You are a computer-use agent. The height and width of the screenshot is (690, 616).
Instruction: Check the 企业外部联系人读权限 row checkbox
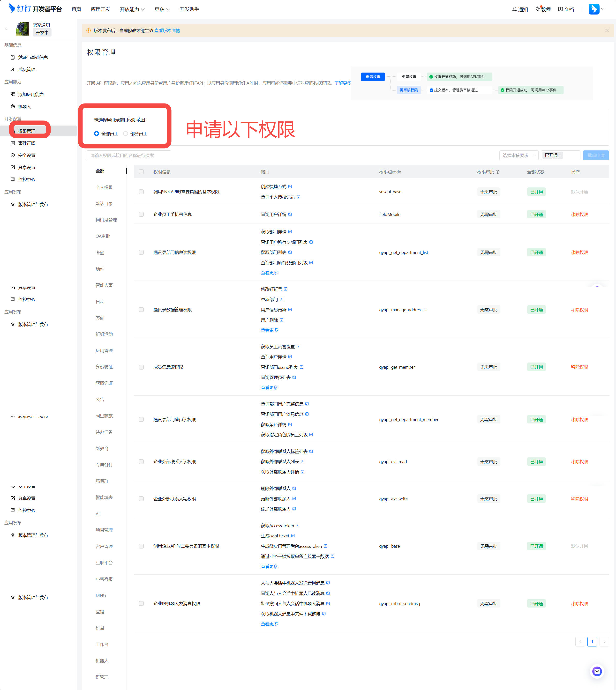click(142, 462)
